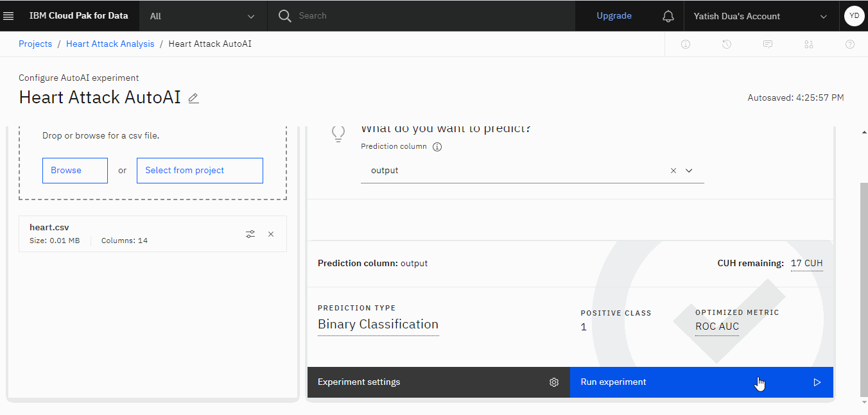
Task: Open the help question mark icon
Action: [x=850, y=44]
